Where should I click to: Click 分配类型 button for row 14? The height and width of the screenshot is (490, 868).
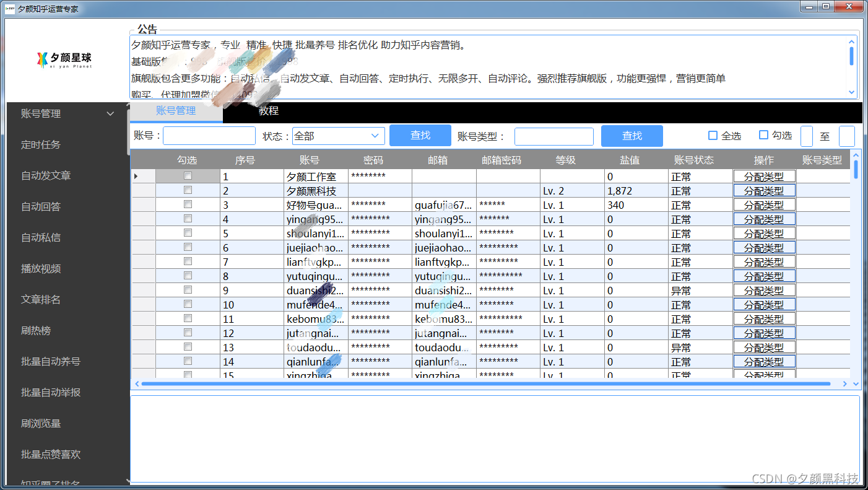764,361
